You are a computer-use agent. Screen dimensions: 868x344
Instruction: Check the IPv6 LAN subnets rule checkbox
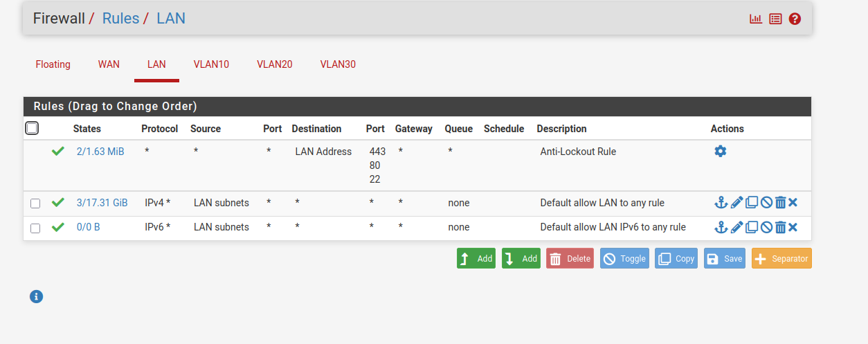(35, 228)
